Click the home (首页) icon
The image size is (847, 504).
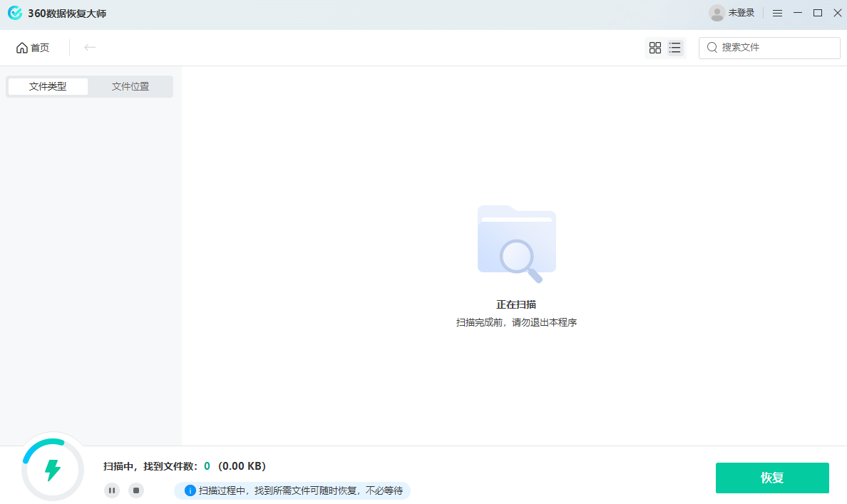22,47
